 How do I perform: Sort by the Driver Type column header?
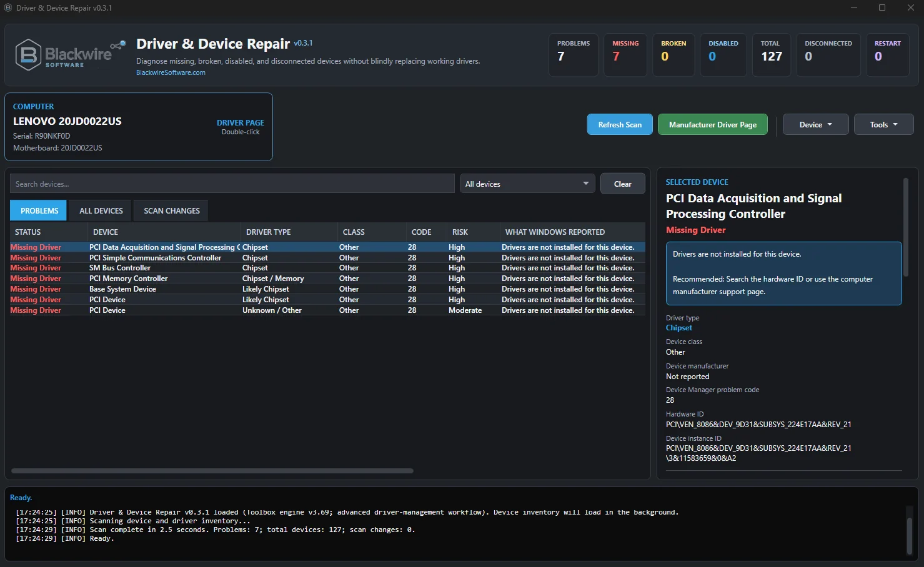click(x=289, y=232)
